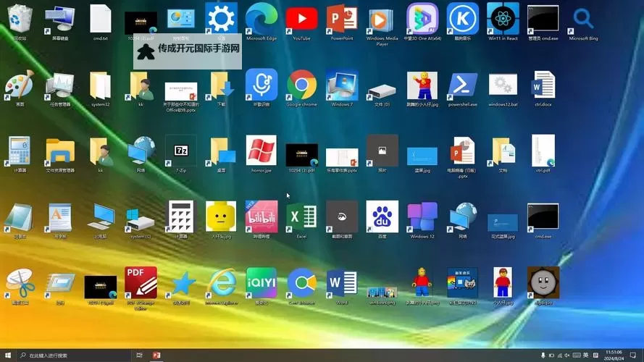Open Task View on the taskbar
Image resolution: width=644 pixels, height=362 pixels.
point(139,355)
